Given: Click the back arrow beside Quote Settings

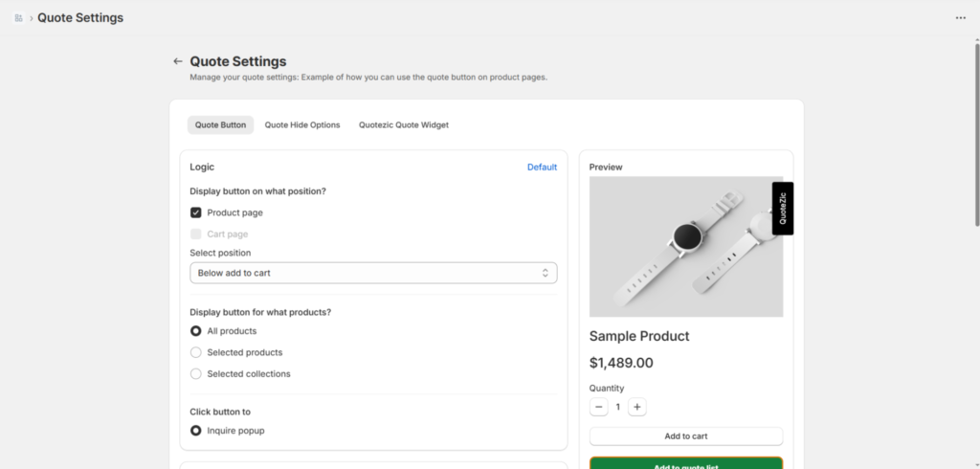Looking at the screenshot, I should coord(177,61).
